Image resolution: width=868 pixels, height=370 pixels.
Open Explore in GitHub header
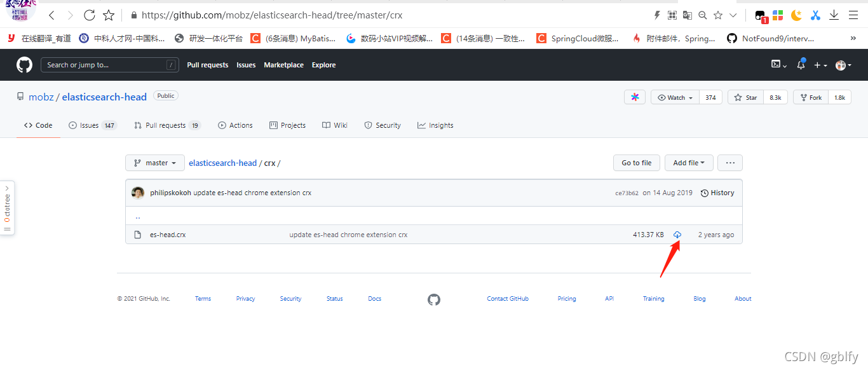323,65
